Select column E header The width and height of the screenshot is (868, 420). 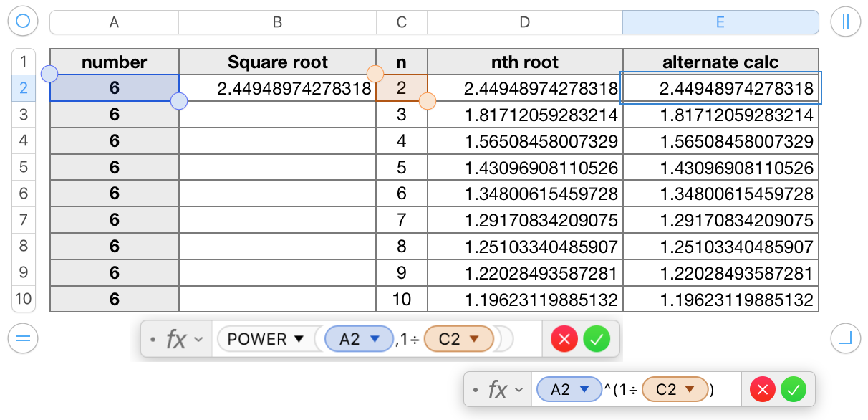(x=720, y=22)
